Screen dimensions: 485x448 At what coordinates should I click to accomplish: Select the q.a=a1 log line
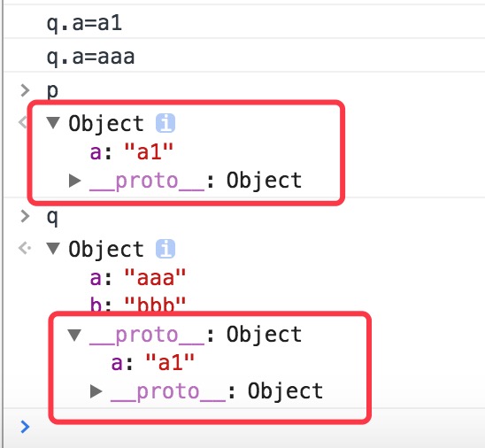click(x=84, y=24)
